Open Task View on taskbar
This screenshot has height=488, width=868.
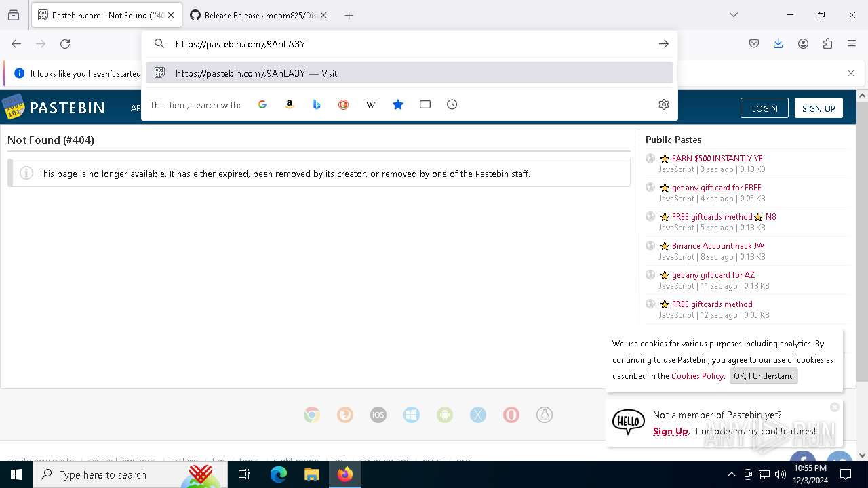pyautogui.click(x=244, y=474)
